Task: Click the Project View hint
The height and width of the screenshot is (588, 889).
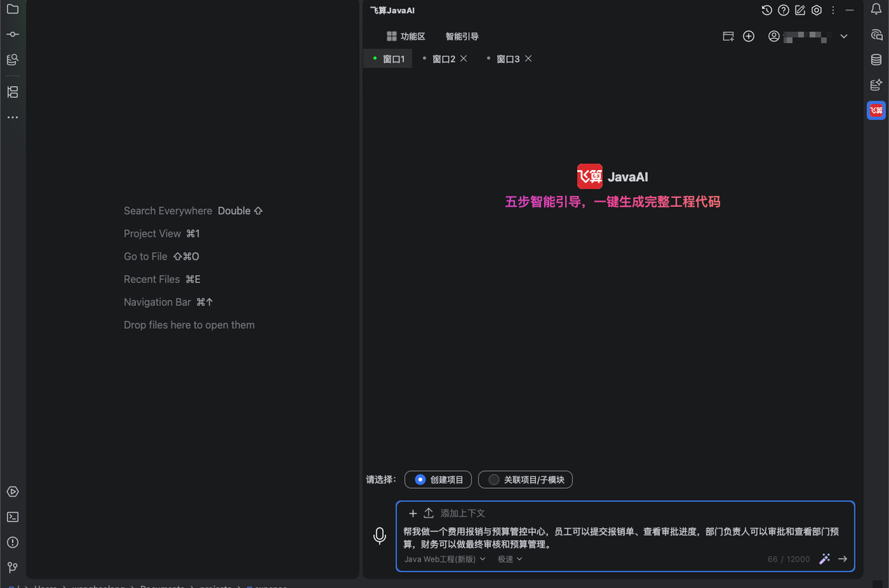Action: (x=162, y=234)
